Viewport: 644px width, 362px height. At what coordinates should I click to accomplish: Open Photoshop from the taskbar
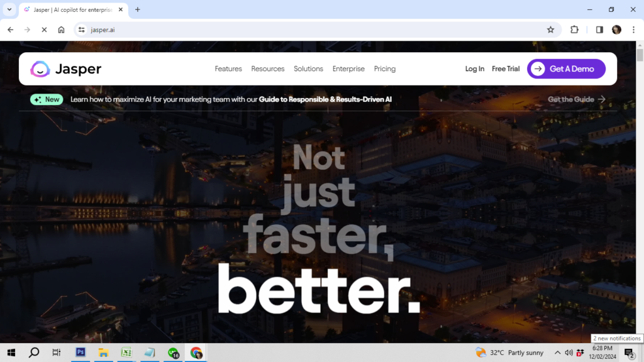coord(80,353)
